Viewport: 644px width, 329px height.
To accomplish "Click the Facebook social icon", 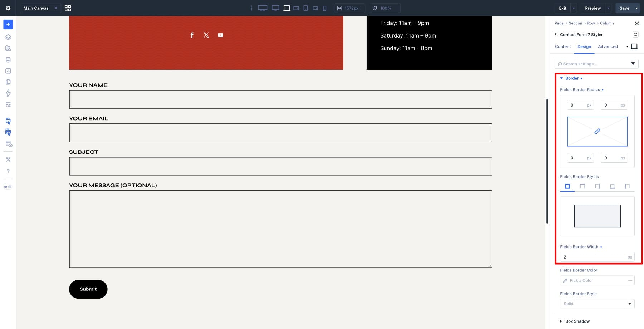I will click(x=192, y=35).
